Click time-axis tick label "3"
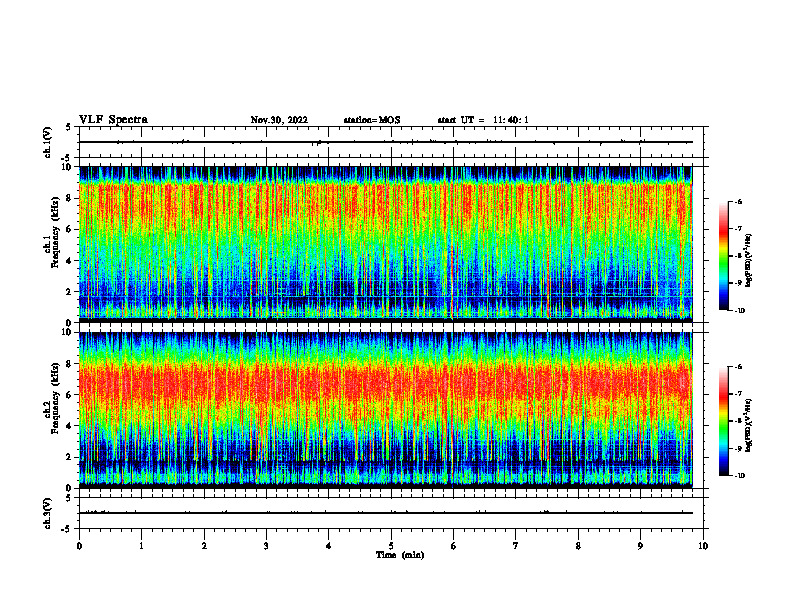This screenshot has width=792, height=612. click(266, 546)
